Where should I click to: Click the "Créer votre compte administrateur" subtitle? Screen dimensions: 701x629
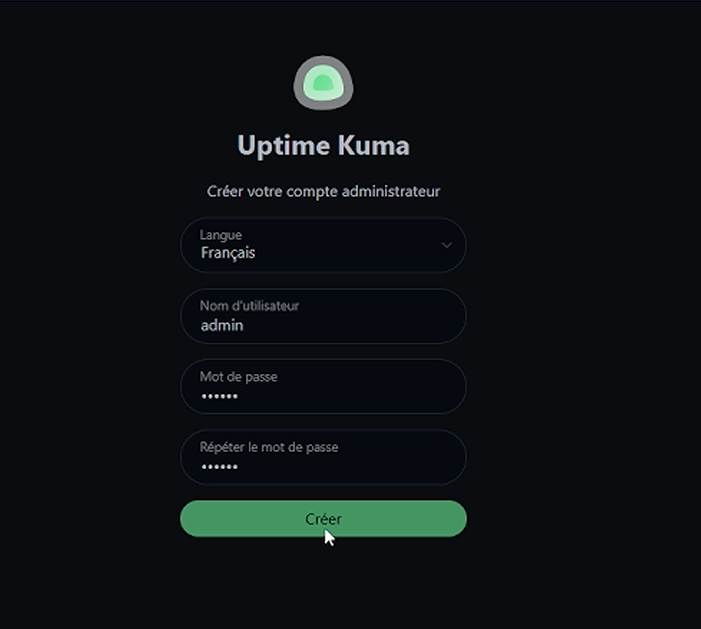[323, 191]
